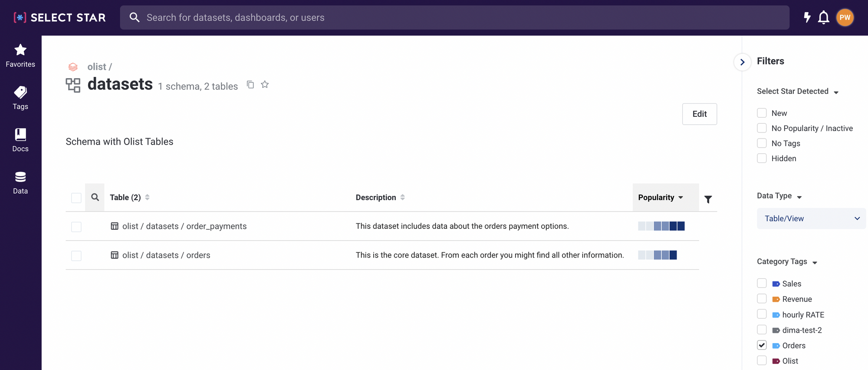This screenshot has height=370, width=868.
Task: Click the dima-test-2 tag icon
Action: click(776, 330)
